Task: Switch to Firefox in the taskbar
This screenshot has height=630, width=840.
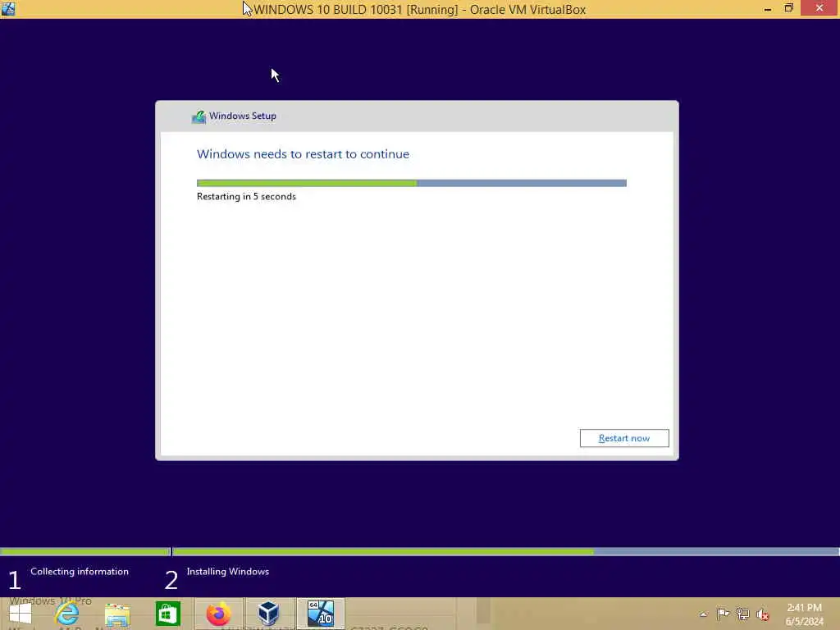Action: tap(218, 614)
